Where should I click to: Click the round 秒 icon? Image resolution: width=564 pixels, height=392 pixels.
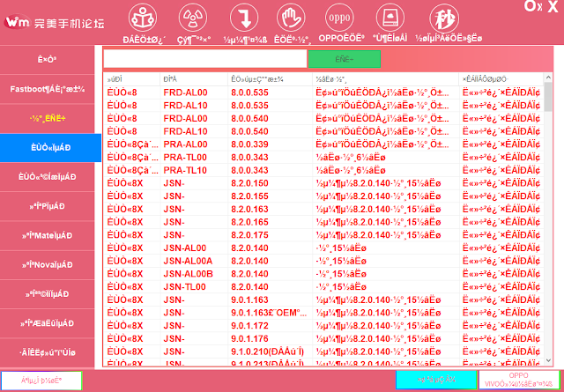point(444,18)
